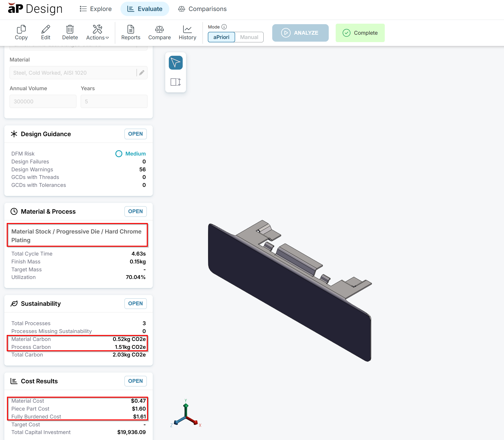Click the measure dimension tool in viewer
This screenshot has height=440, width=504.
point(176,82)
